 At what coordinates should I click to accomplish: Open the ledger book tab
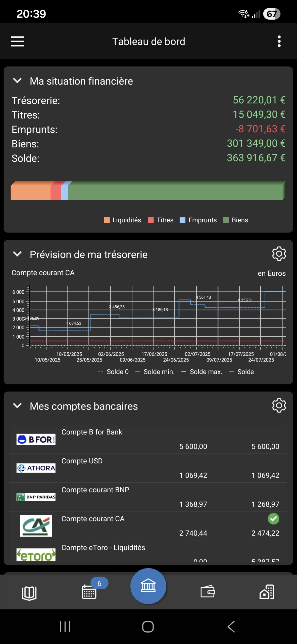[29, 593]
